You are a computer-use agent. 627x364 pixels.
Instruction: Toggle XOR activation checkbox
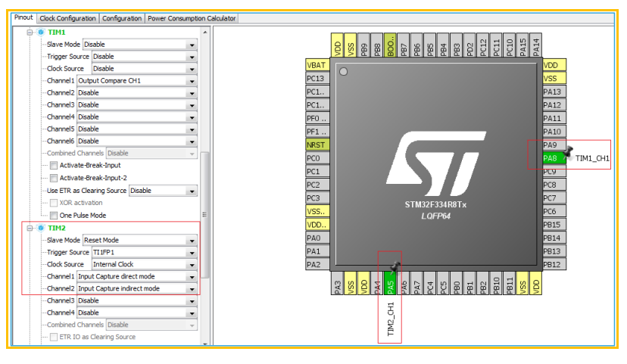(x=54, y=203)
